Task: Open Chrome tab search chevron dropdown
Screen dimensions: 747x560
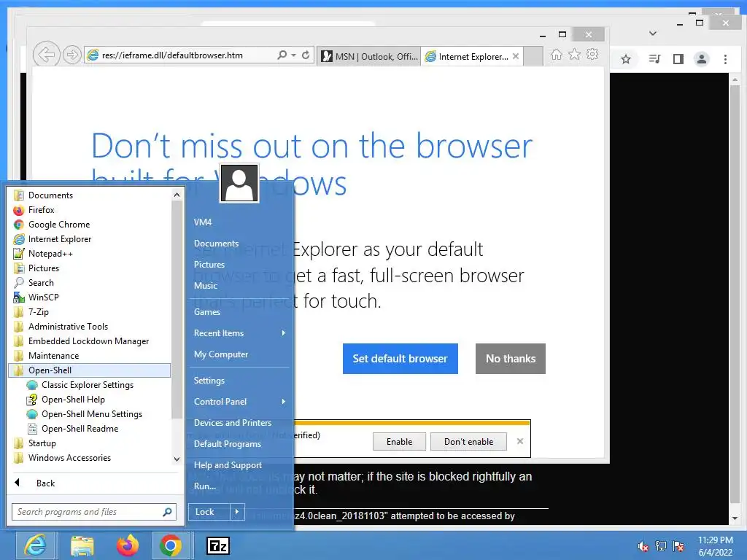Action: [x=653, y=34]
